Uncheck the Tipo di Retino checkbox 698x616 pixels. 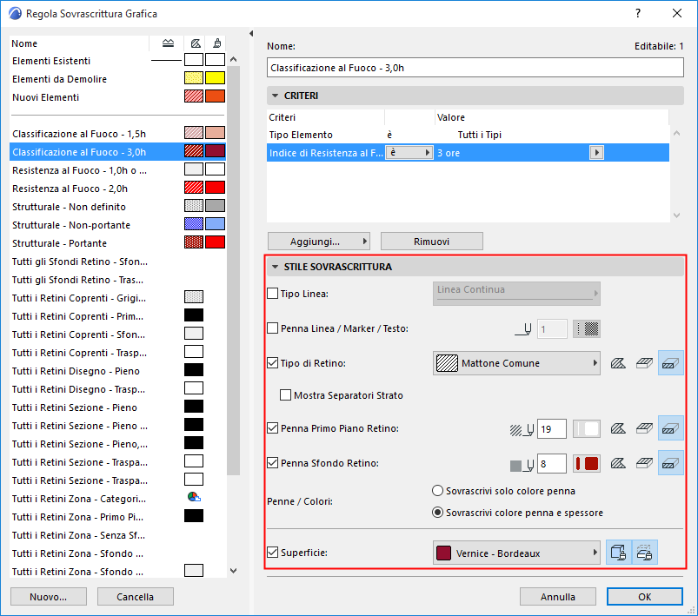tap(272, 363)
